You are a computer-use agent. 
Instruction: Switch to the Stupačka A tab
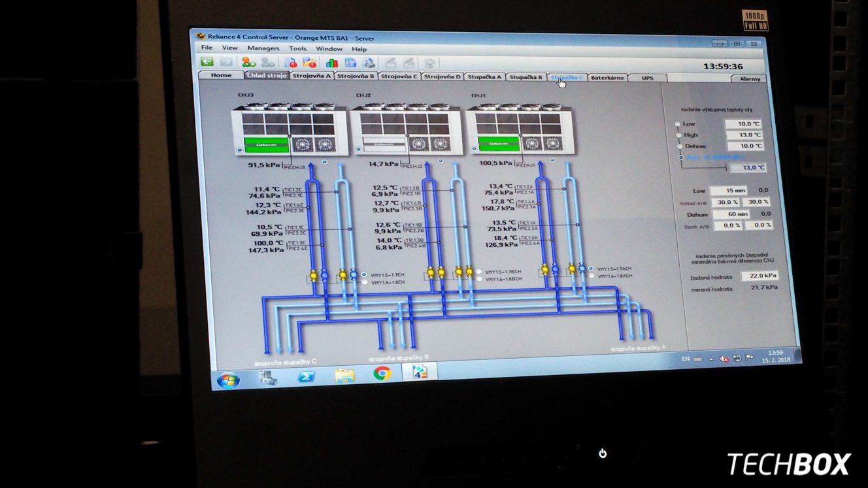click(484, 76)
